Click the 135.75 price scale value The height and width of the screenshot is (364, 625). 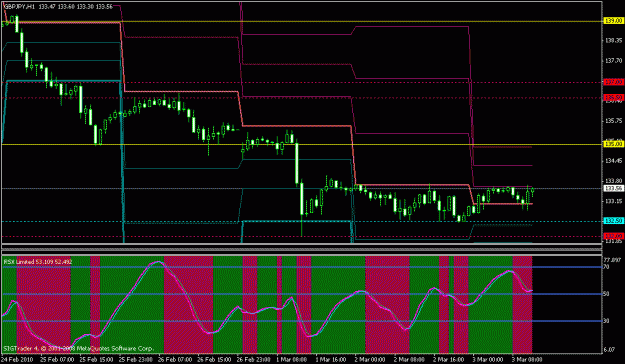(613, 120)
